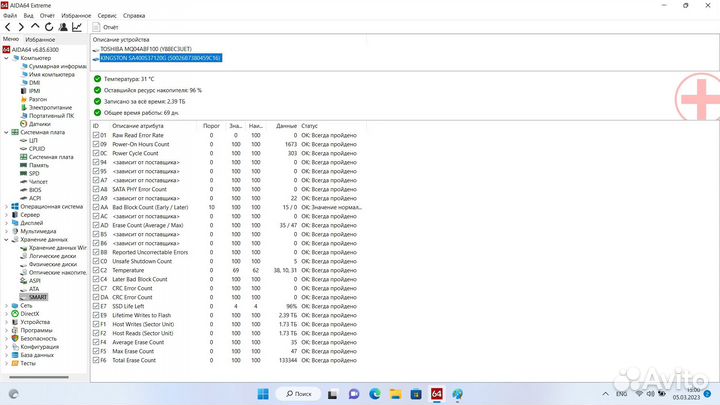Click the Данные column header
The height and width of the screenshot is (405, 720).
286,126
